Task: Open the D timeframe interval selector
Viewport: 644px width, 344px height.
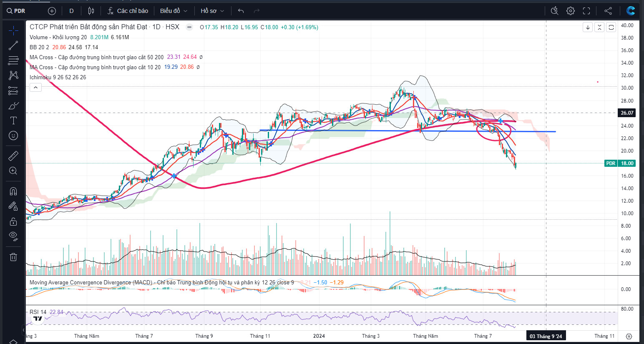Action: [71, 11]
